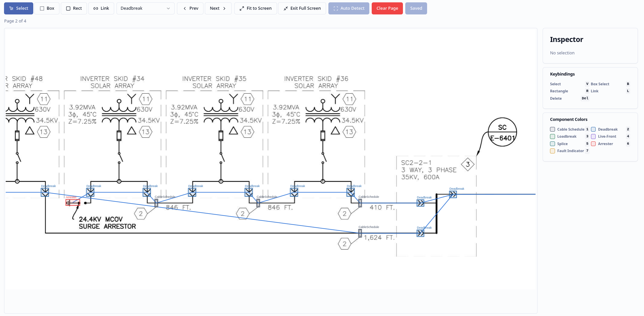This screenshot has width=644, height=316.
Task: Activate the Select tool
Action: pos(18,8)
